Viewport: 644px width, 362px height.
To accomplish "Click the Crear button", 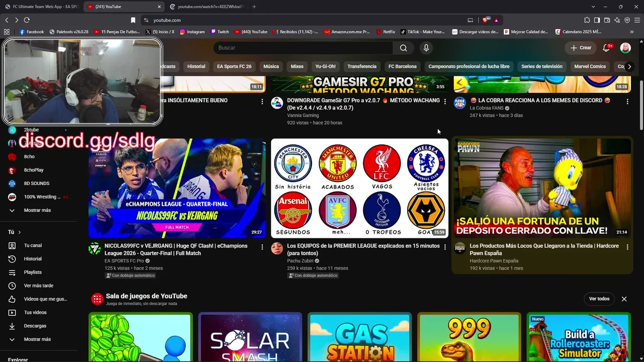I will point(581,48).
